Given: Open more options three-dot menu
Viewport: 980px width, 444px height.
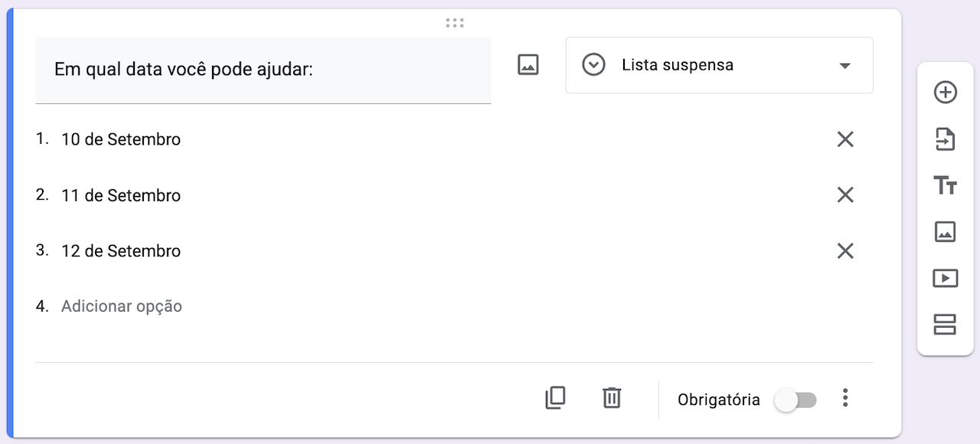Looking at the screenshot, I should 845,398.
